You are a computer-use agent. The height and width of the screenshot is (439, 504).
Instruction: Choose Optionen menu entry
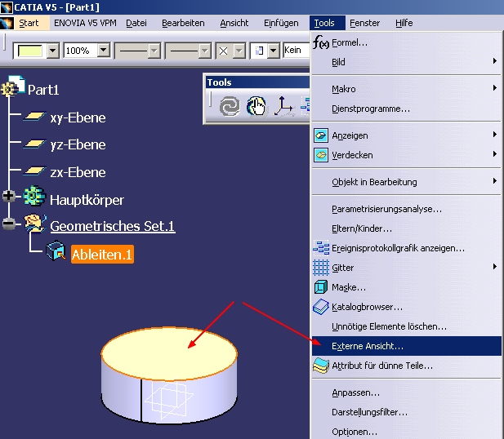click(406, 432)
